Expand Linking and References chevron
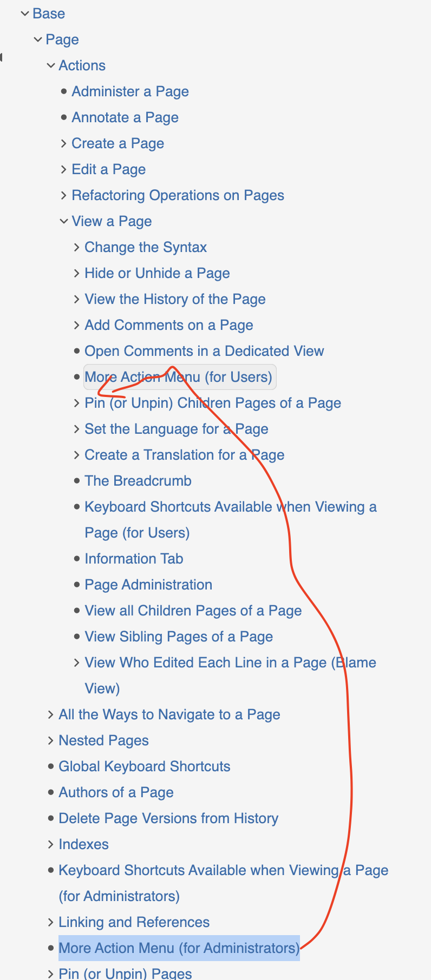The height and width of the screenshot is (980, 431). click(x=51, y=922)
